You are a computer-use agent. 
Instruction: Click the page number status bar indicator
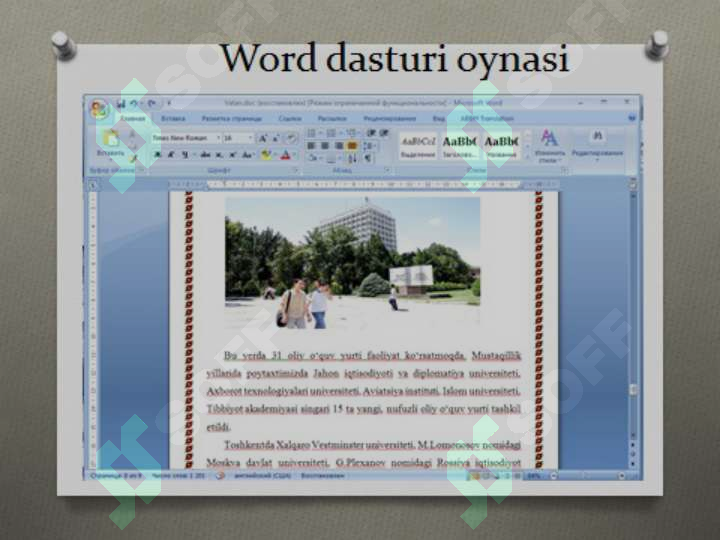tap(116, 476)
